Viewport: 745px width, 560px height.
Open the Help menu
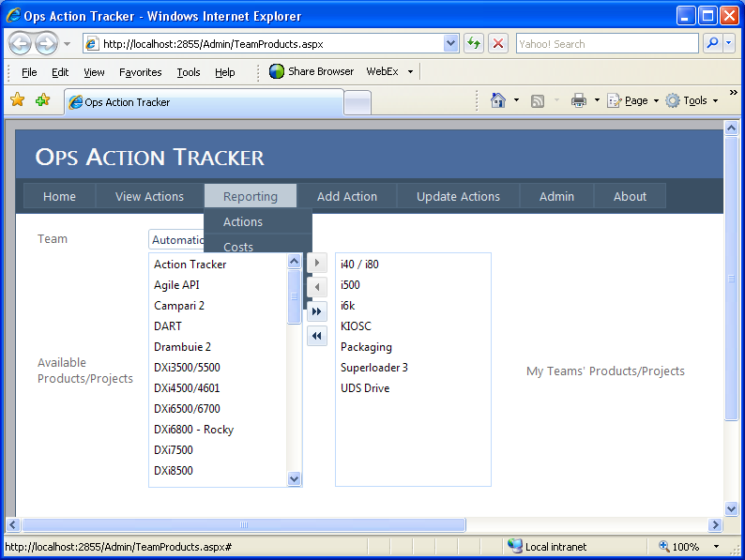pyautogui.click(x=225, y=72)
